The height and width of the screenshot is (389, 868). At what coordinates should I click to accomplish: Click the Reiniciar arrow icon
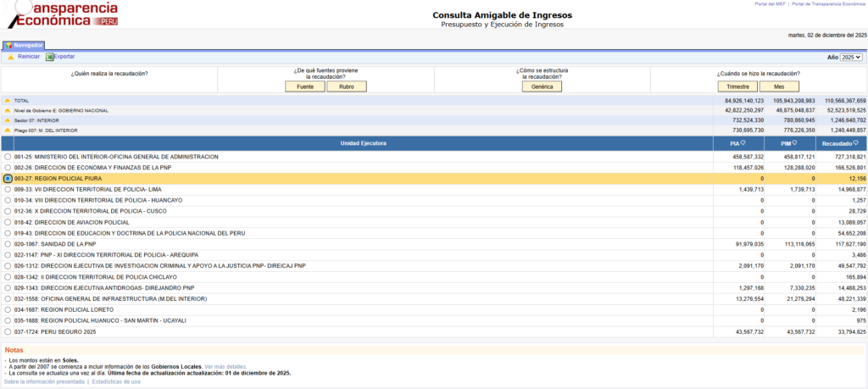(11, 57)
